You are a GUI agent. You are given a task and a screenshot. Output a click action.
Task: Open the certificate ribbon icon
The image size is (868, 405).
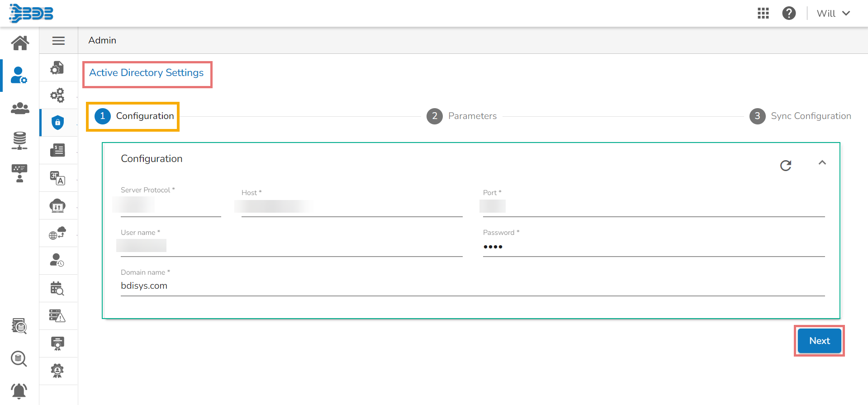(x=57, y=343)
